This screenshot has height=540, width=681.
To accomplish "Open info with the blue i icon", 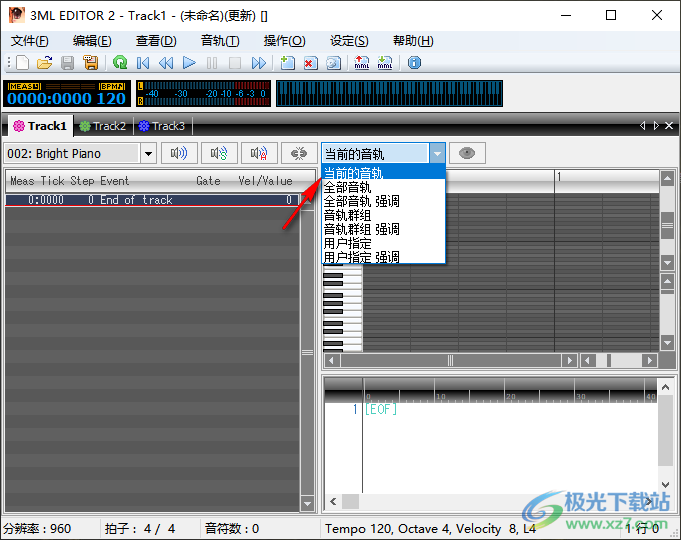I will click(414, 63).
